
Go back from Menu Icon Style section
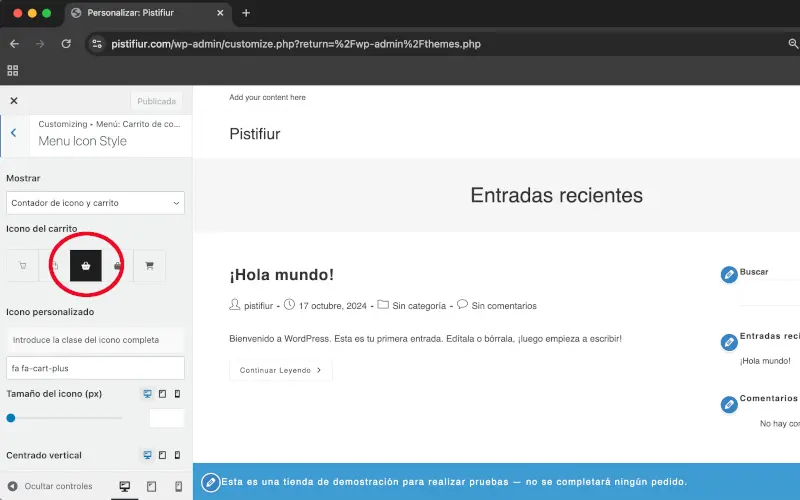[14, 133]
